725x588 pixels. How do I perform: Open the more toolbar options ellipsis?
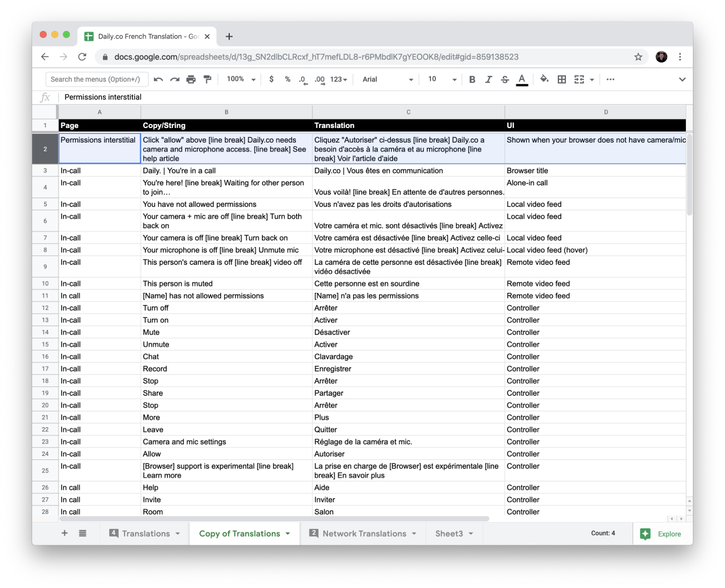(x=610, y=79)
